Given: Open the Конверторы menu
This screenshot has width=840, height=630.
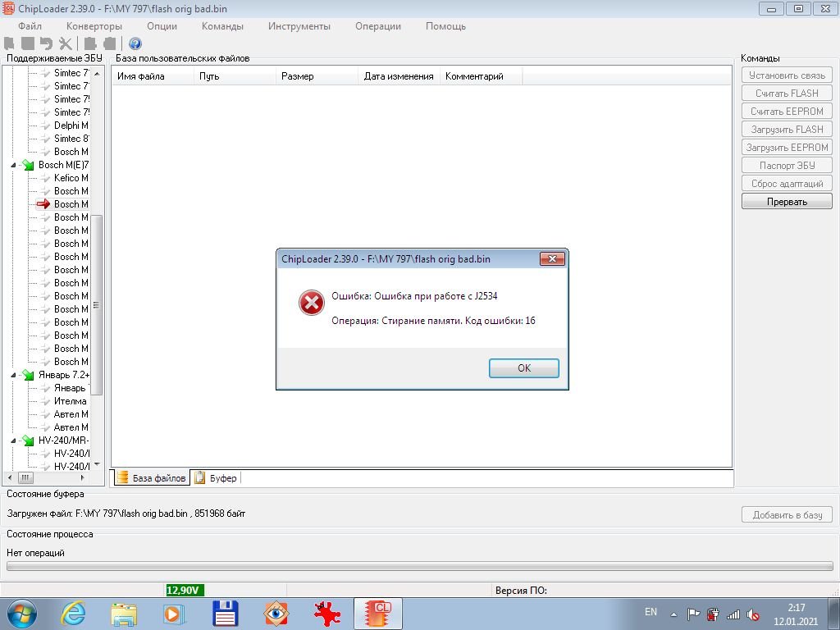Looking at the screenshot, I should pos(94,25).
